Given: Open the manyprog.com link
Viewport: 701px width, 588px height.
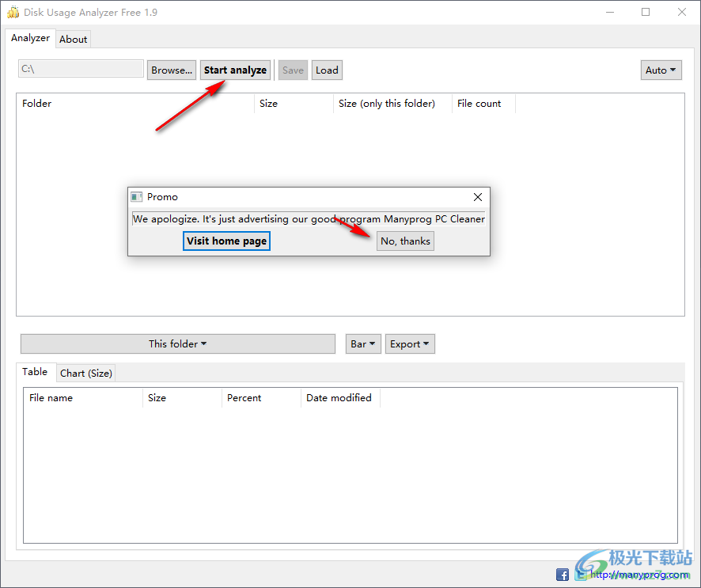Looking at the screenshot, I should coord(639,575).
